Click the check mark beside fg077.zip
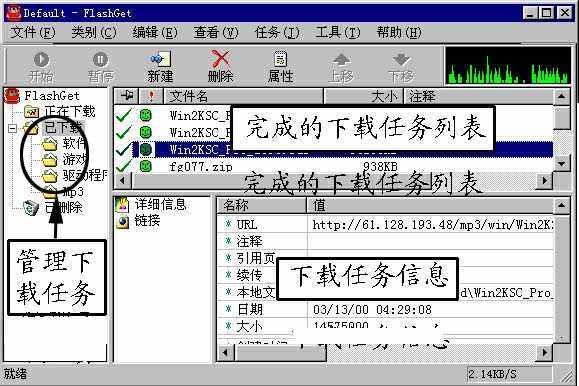The width and height of the screenshot is (579, 386). [123, 166]
